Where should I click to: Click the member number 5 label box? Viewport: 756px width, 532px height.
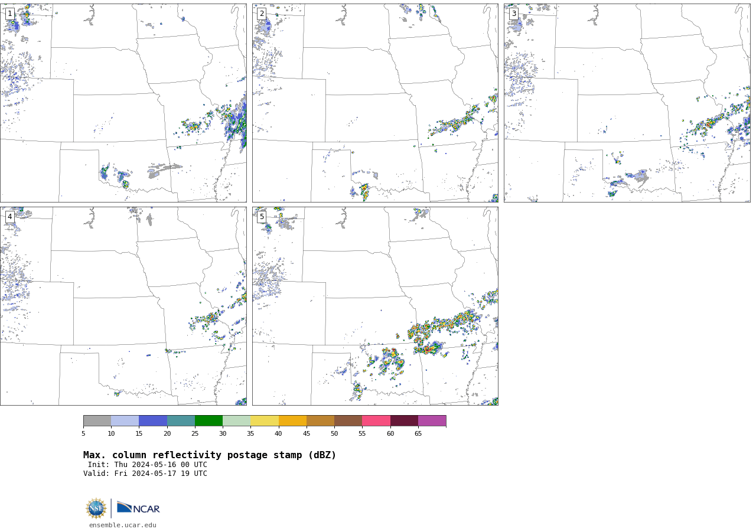(x=262, y=217)
